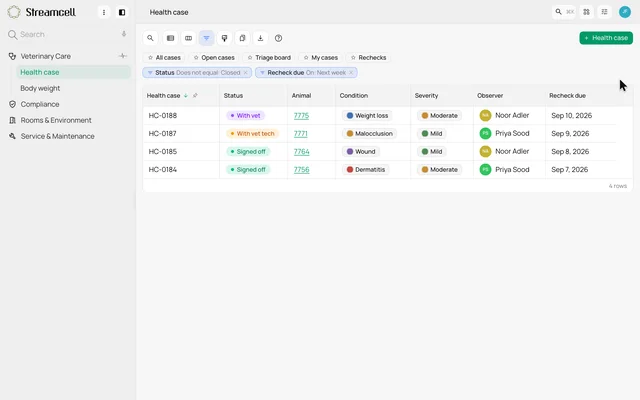Image resolution: width=640 pixels, height=400 pixels.
Task: Star the Rechecks view
Action: (x=353, y=58)
